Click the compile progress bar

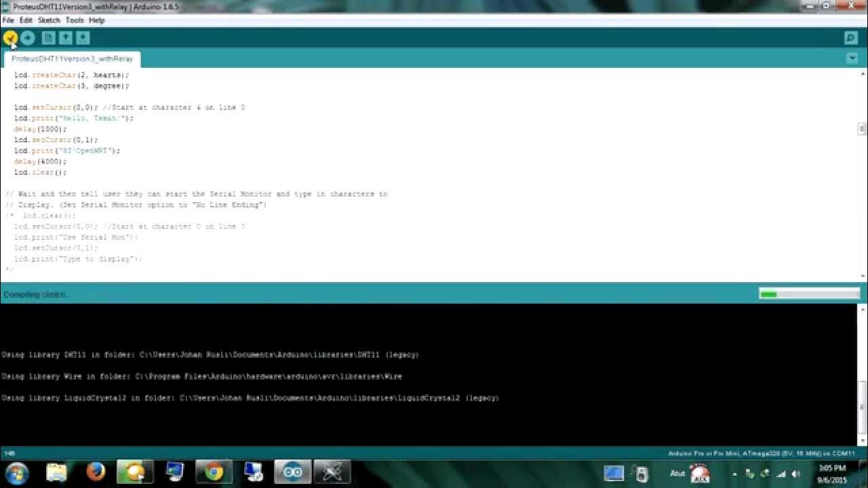click(809, 294)
